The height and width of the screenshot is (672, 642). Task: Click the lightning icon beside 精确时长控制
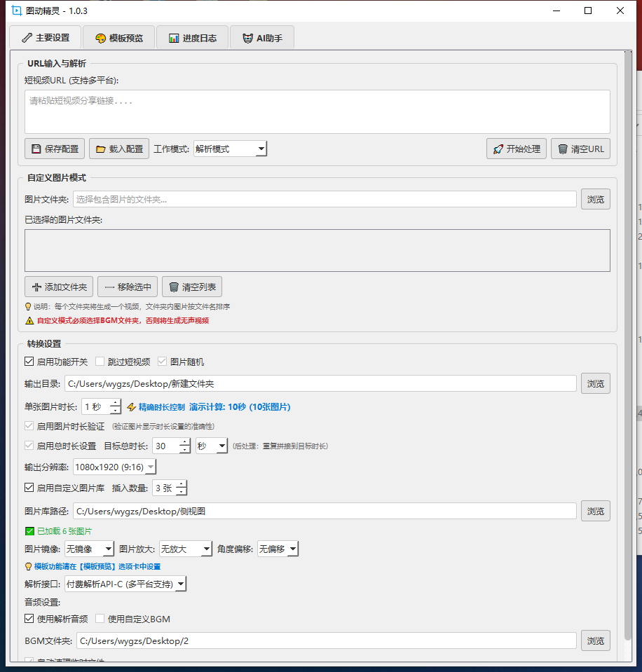pyautogui.click(x=131, y=407)
